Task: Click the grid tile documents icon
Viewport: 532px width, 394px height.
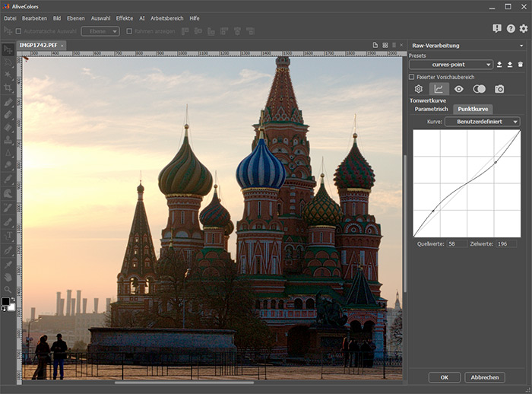Action: pos(385,45)
